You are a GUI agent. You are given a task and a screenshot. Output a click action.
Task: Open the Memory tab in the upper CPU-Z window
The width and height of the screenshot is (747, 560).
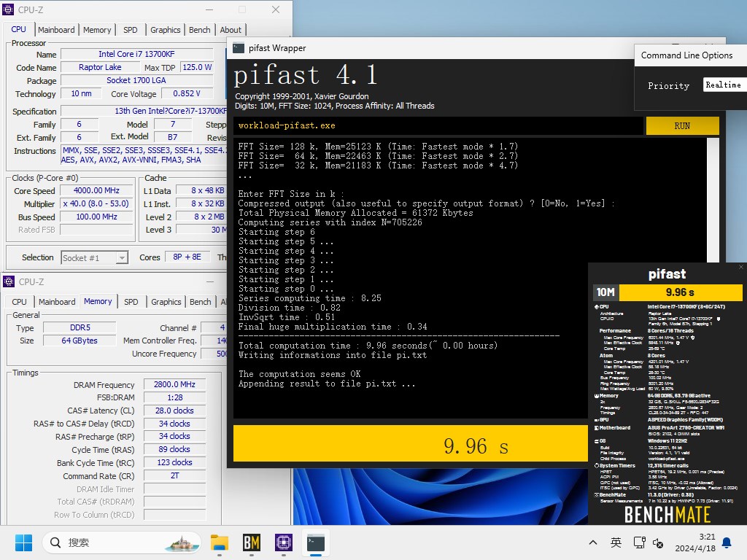click(97, 29)
